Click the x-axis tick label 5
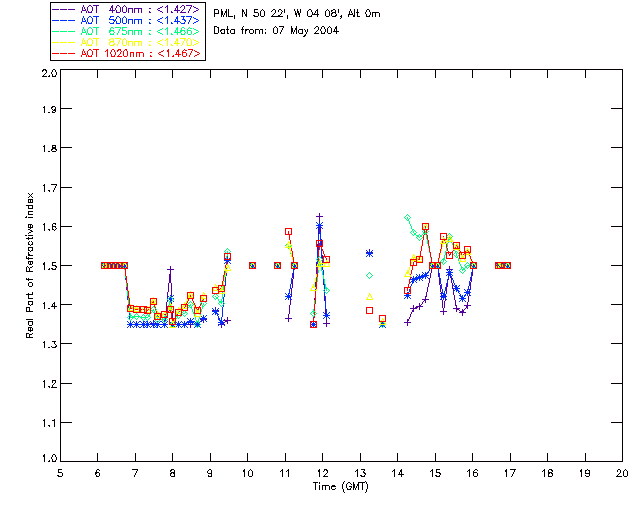 pos(60,473)
